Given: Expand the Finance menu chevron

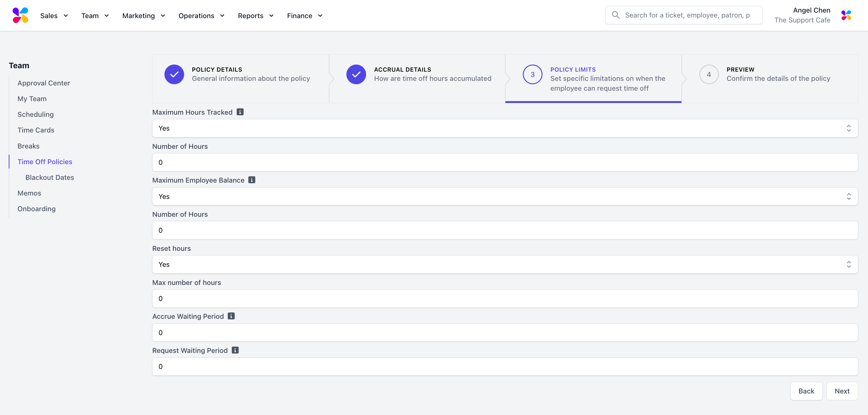Looking at the screenshot, I should coord(320,15).
